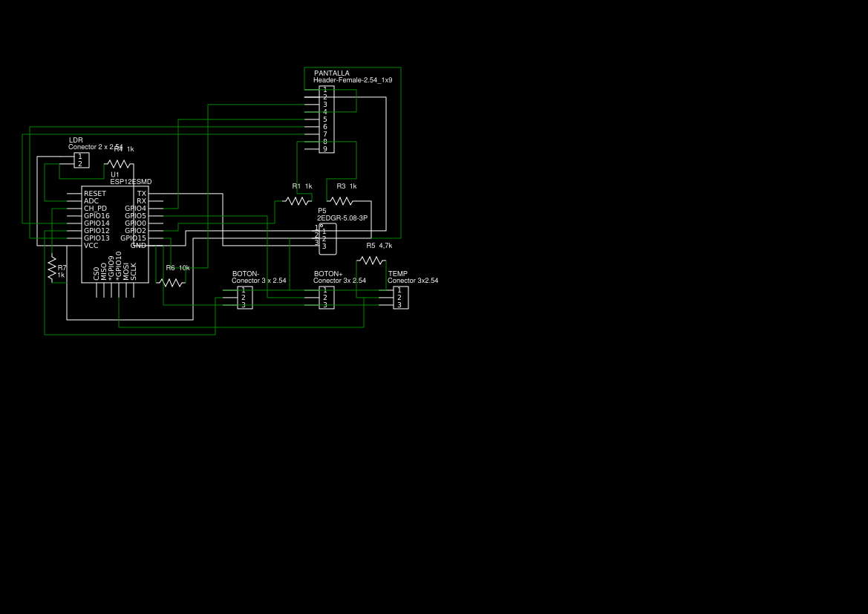The width and height of the screenshot is (868, 614).
Task: Select the GPIO14 pin label
Action: coord(97,223)
